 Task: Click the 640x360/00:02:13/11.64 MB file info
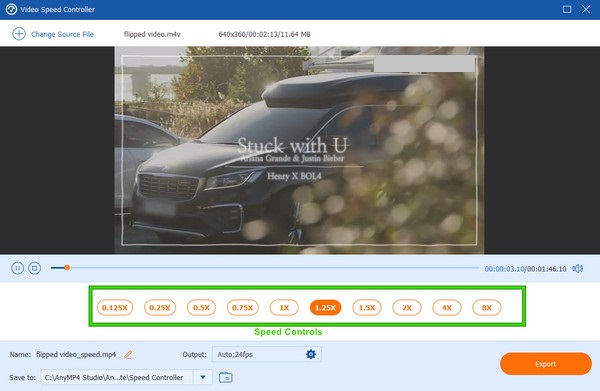264,34
